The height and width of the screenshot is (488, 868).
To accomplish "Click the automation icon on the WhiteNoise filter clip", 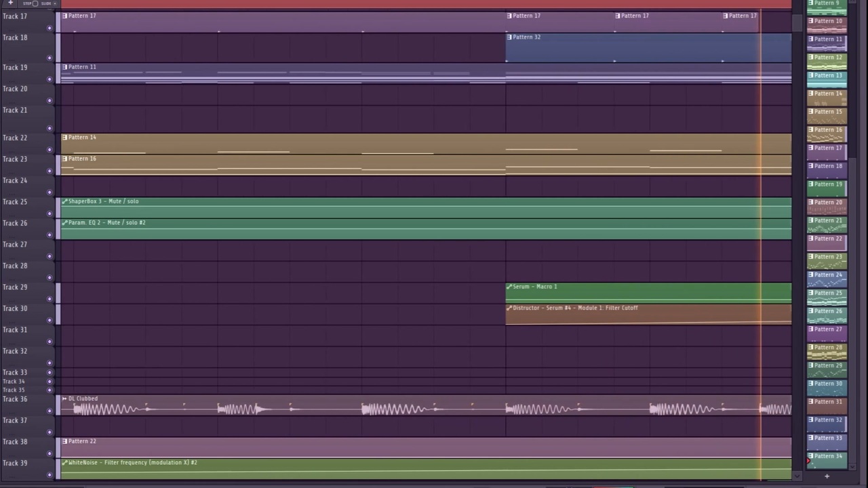I will coord(64,463).
